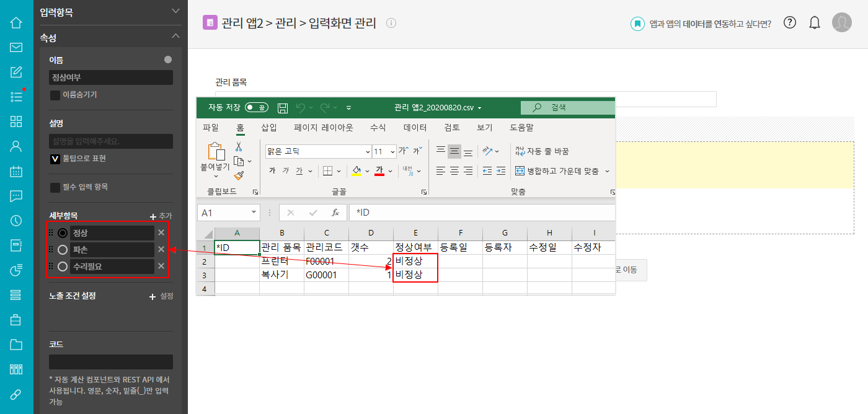Click 추가 to add a sub-item
The height and width of the screenshot is (414, 868).
[161, 216]
